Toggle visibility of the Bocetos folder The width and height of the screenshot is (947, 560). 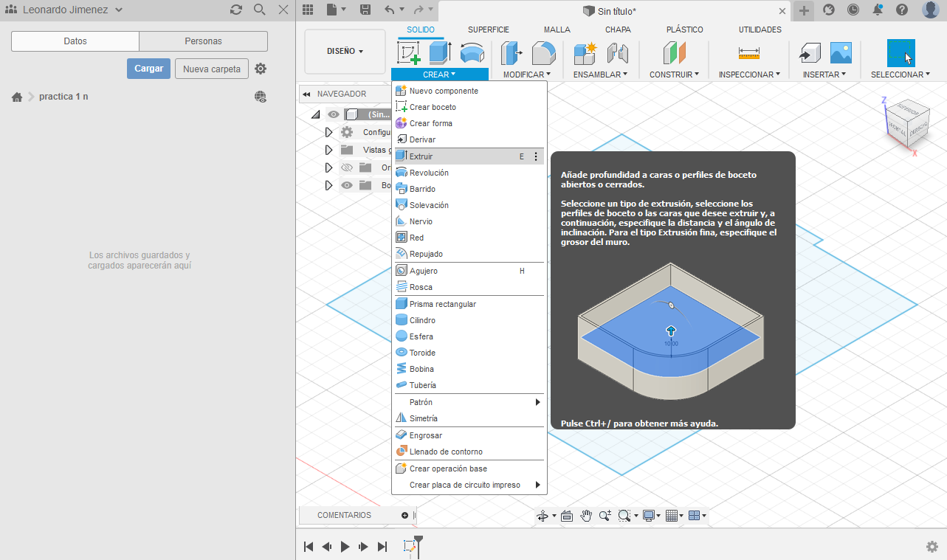tap(347, 185)
